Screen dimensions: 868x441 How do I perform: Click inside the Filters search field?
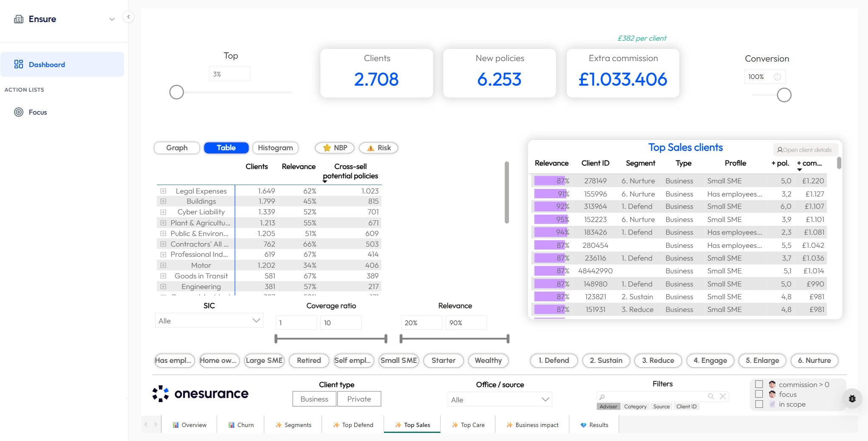(x=654, y=396)
